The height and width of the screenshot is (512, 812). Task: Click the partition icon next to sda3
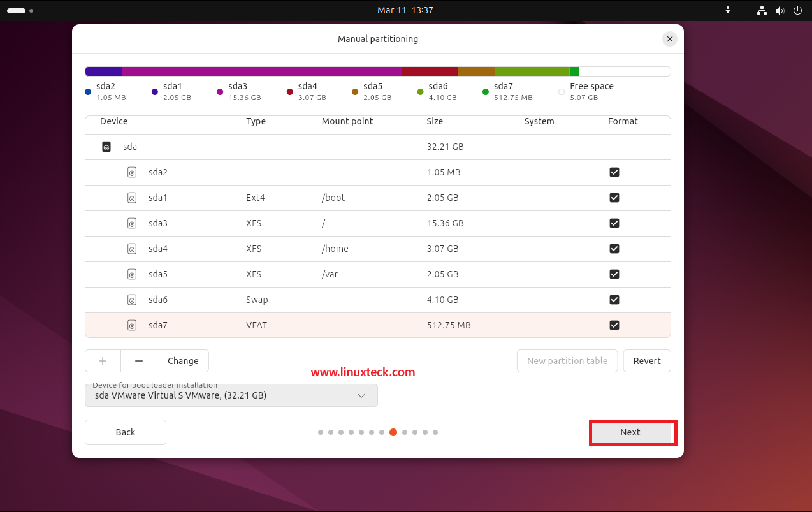[132, 223]
